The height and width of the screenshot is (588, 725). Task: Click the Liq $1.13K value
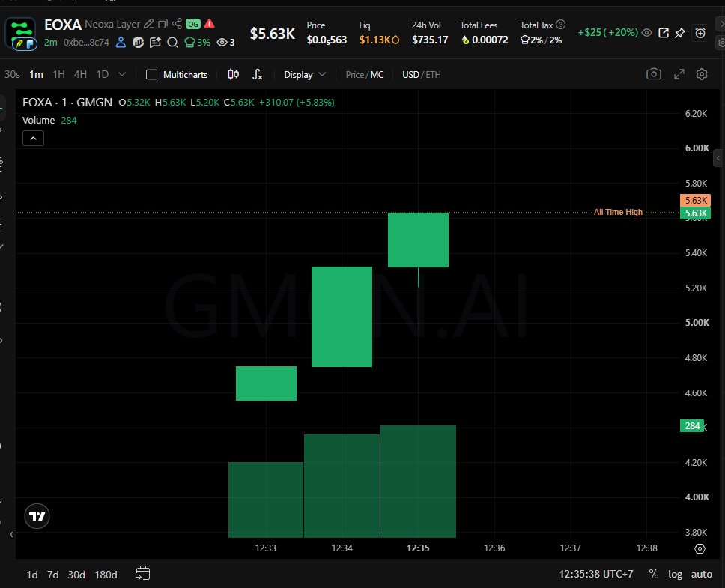(x=379, y=40)
